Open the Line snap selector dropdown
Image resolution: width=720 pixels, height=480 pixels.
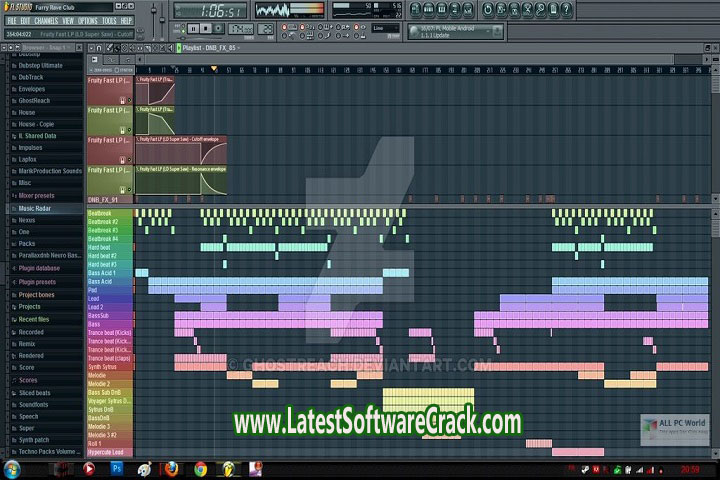point(386,28)
